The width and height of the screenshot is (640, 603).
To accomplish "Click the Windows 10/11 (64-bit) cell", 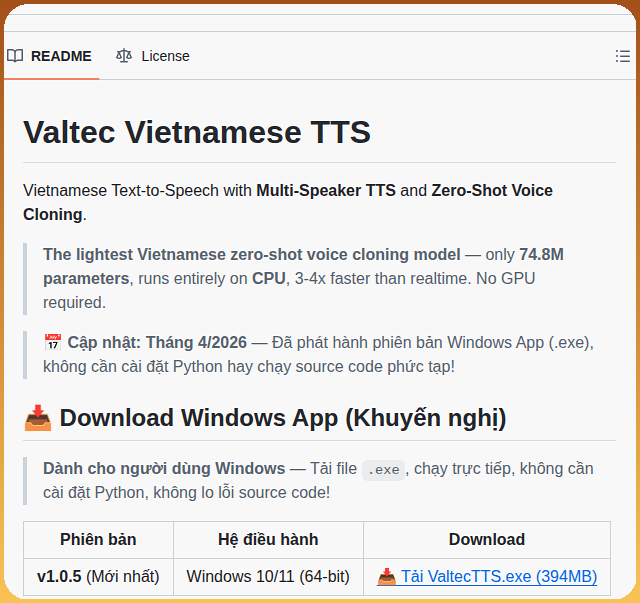I will click(x=268, y=576).
